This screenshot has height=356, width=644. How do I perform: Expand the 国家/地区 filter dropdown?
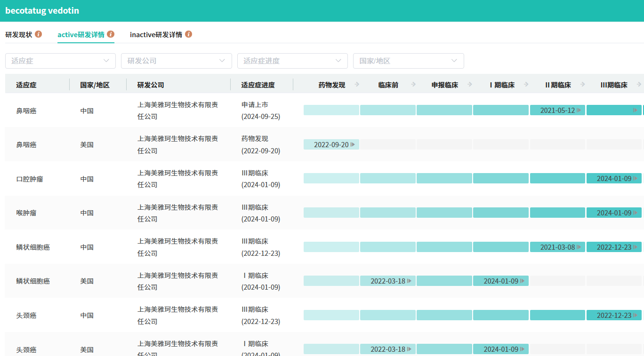[x=408, y=61]
